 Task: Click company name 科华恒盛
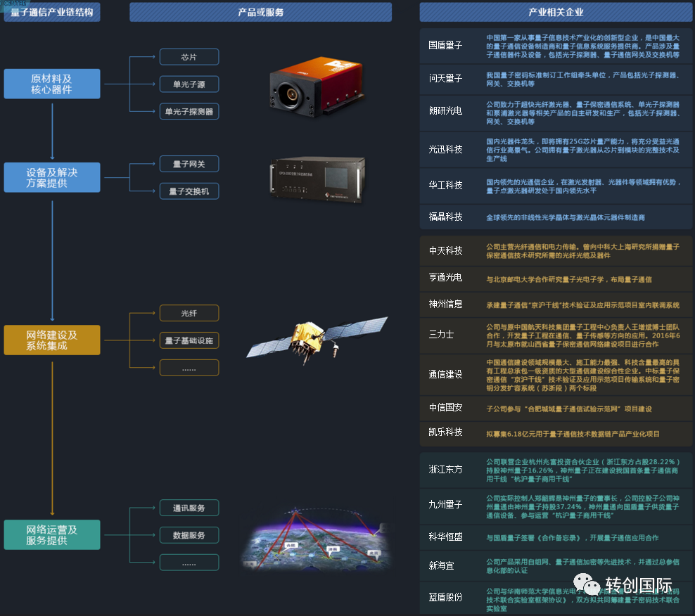[445, 537]
